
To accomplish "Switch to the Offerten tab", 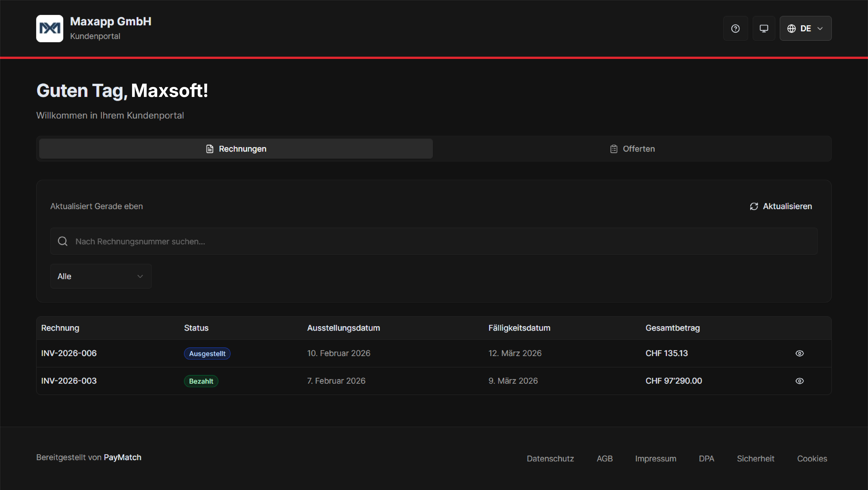I will coord(632,148).
